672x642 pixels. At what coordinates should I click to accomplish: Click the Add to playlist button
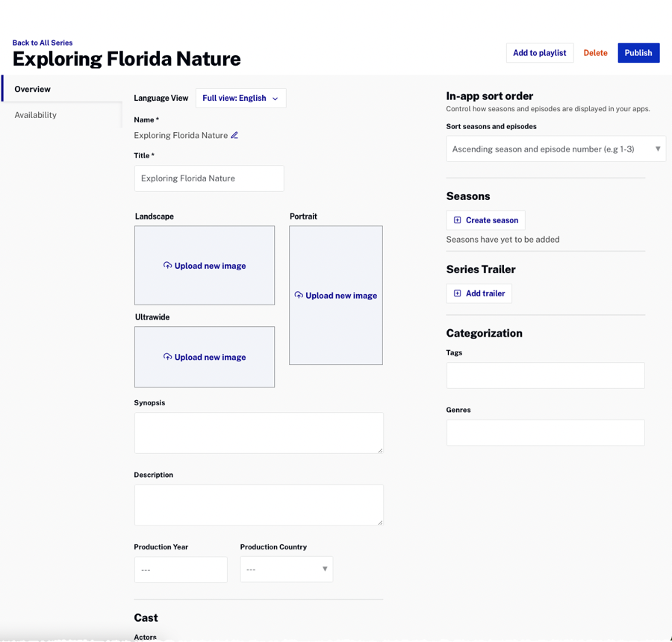pyautogui.click(x=539, y=53)
